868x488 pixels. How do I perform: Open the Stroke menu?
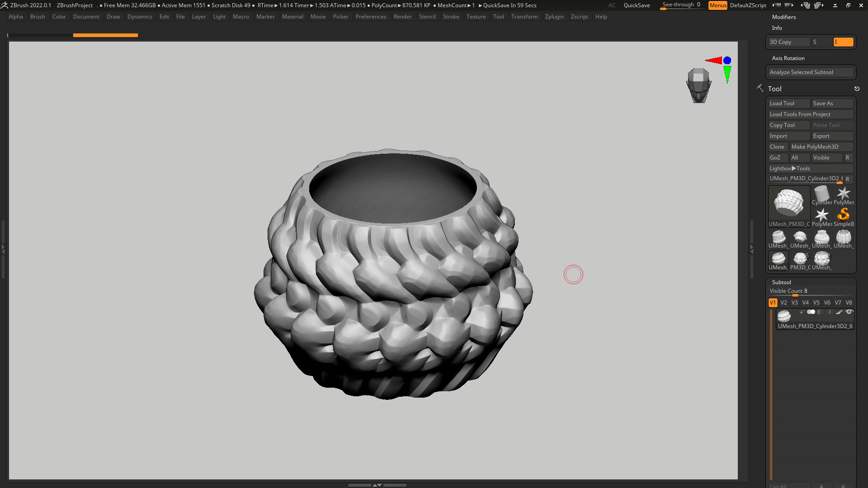(x=451, y=16)
